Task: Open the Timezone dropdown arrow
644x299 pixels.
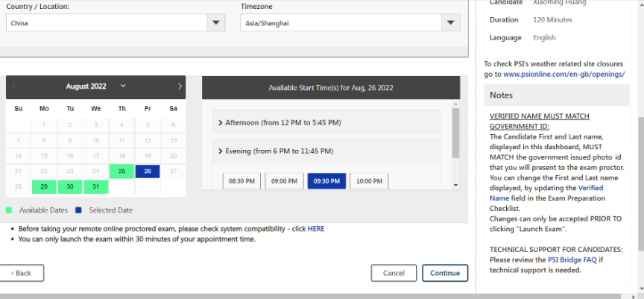Action: (451, 23)
